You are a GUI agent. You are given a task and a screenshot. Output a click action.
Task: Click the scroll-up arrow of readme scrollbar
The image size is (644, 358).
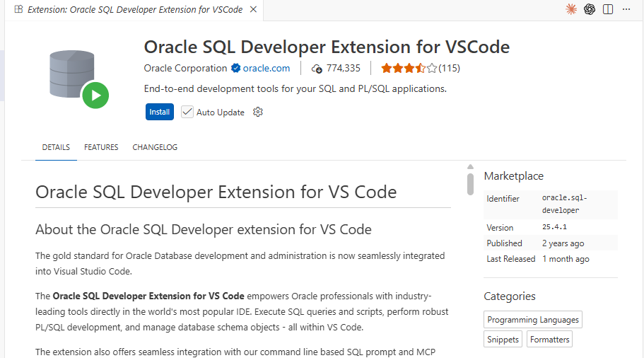[470, 166]
